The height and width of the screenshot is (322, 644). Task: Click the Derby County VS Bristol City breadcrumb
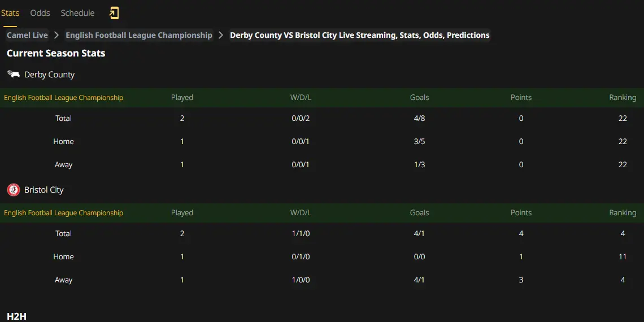360,36
